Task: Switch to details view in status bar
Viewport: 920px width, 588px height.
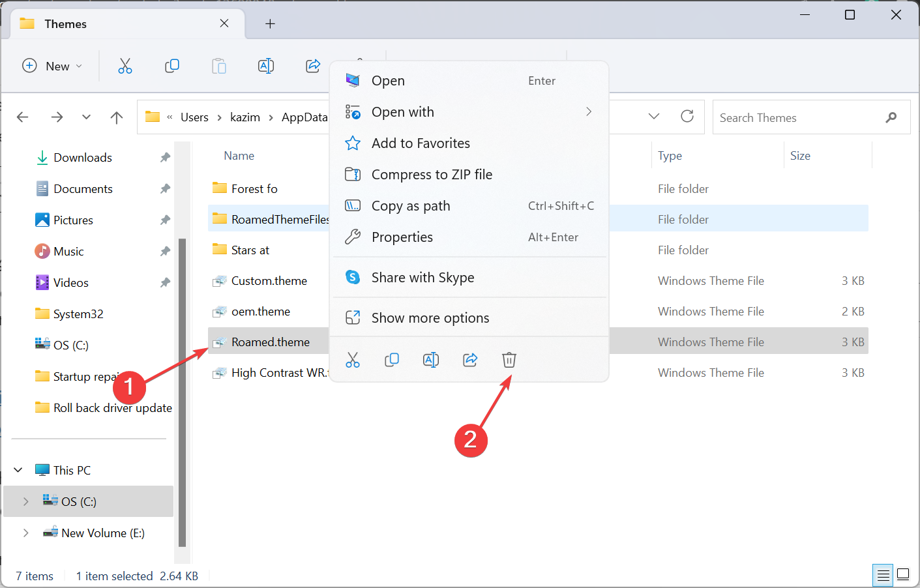Action: [883, 575]
